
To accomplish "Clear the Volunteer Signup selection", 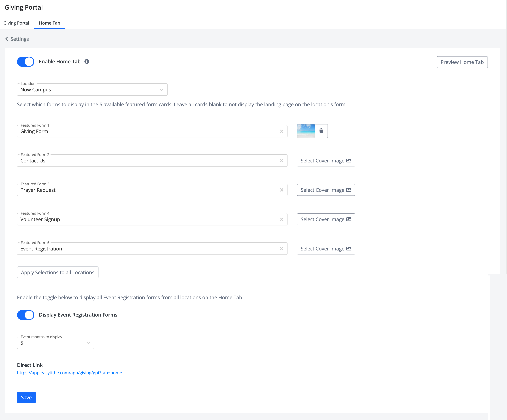I will tap(281, 219).
